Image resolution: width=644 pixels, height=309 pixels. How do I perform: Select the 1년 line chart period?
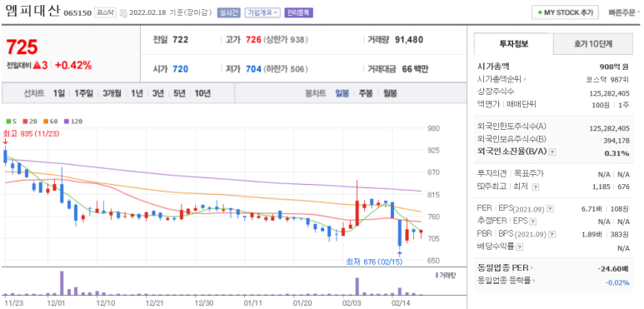(x=137, y=93)
